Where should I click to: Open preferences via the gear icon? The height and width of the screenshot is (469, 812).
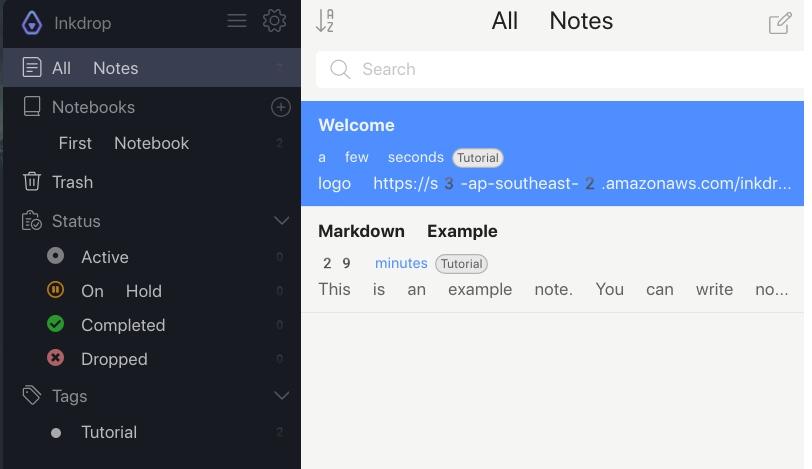click(x=274, y=21)
